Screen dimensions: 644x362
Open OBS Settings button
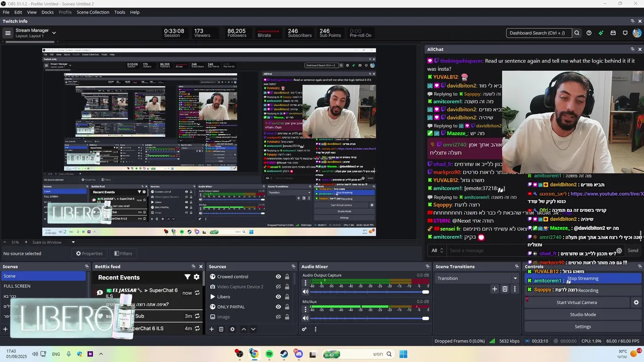pyautogui.click(x=583, y=327)
